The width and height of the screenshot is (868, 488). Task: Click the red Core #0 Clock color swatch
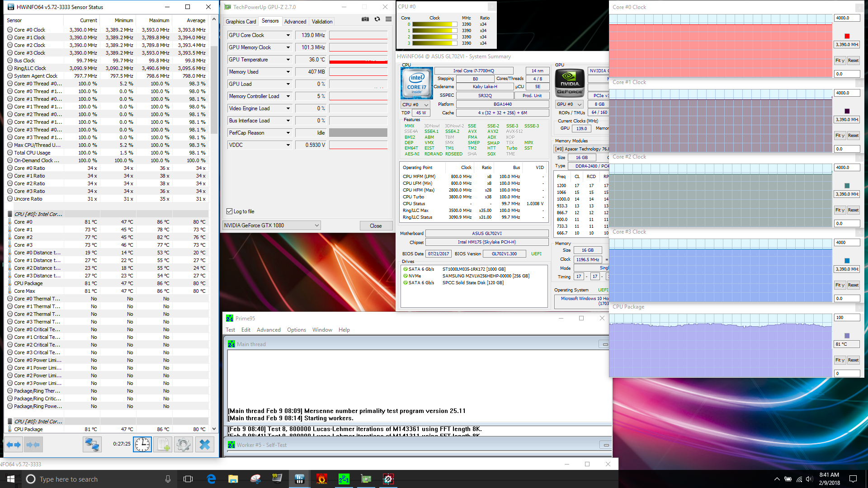(847, 36)
